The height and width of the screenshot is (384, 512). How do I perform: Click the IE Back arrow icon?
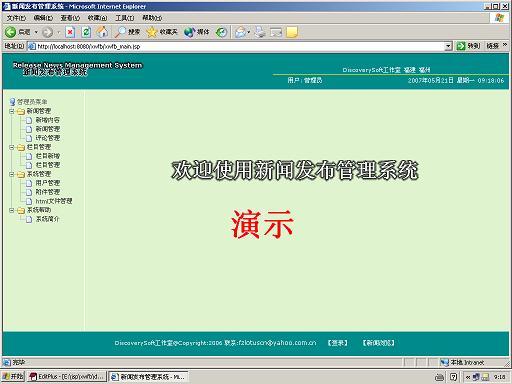click(x=10, y=32)
